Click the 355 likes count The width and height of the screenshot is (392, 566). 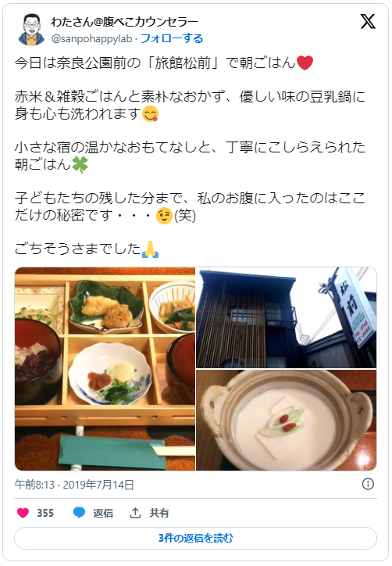coord(45,513)
